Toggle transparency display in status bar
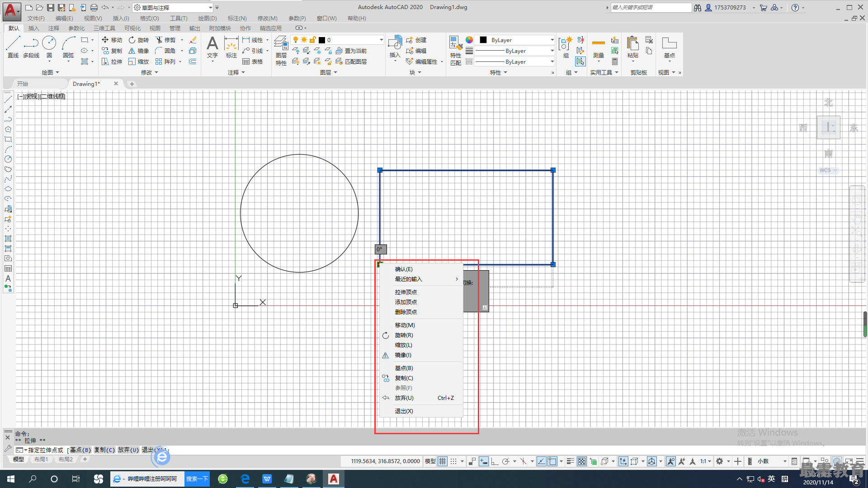The image size is (868, 488). (582, 461)
